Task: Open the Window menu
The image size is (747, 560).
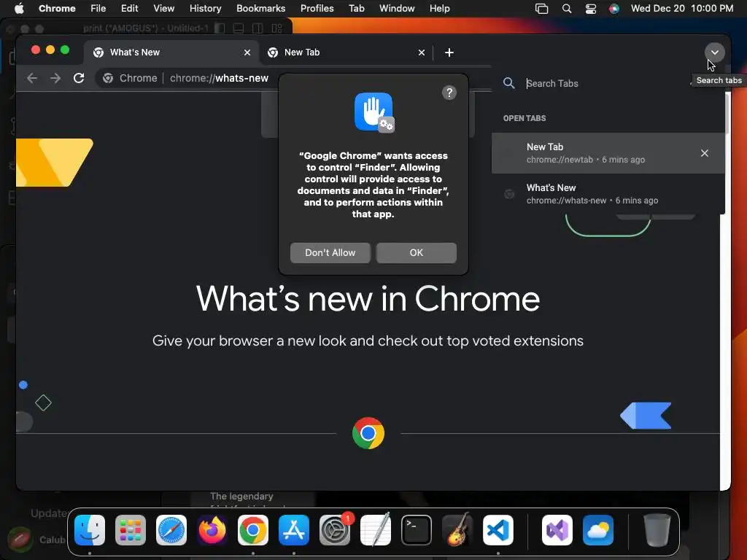Action: [397, 9]
